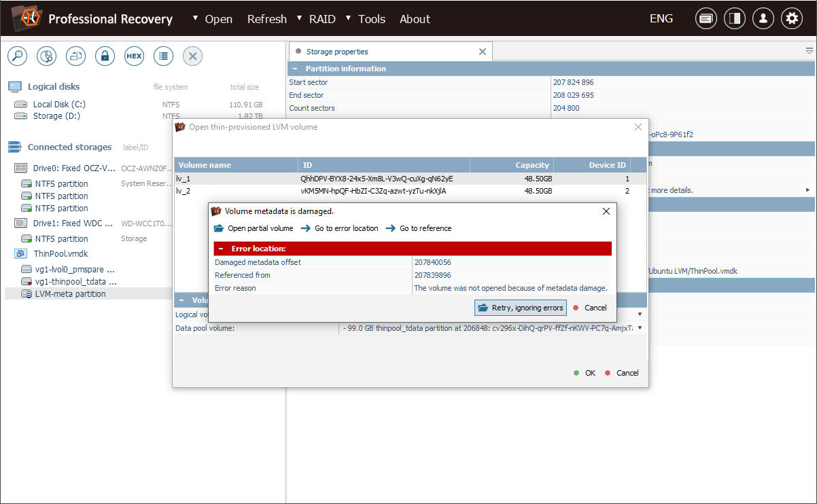Click the round X close-storage icon

(x=192, y=56)
